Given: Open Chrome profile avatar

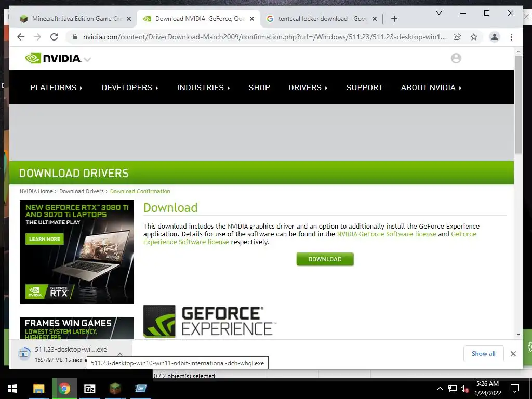Looking at the screenshot, I should coord(495,37).
